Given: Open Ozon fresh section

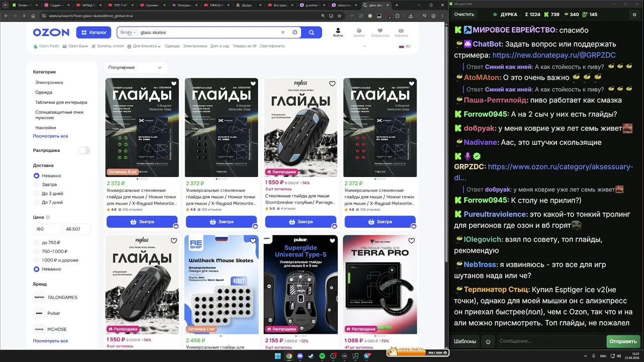Looking at the screenshot, I should pyautogui.click(x=46, y=46).
